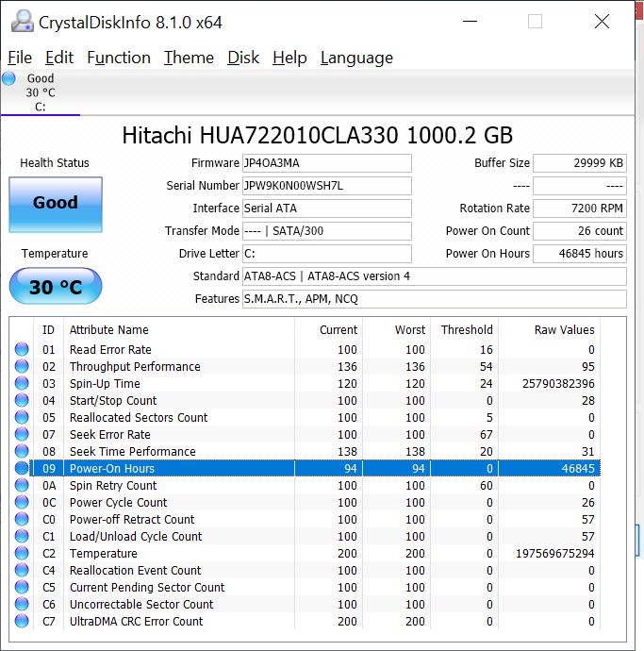Click the status orb for Power-On Hours

22,468
